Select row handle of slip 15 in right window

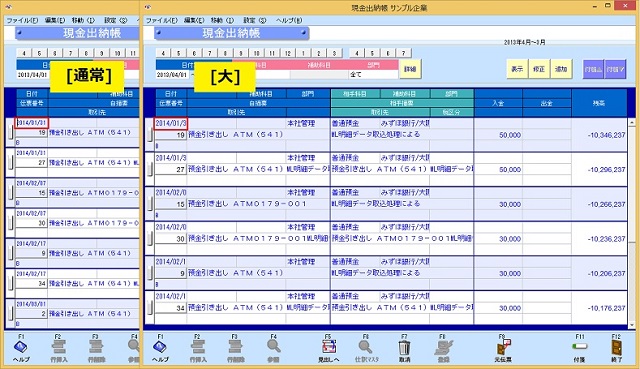pyautogui.click(x=150, y=204)
